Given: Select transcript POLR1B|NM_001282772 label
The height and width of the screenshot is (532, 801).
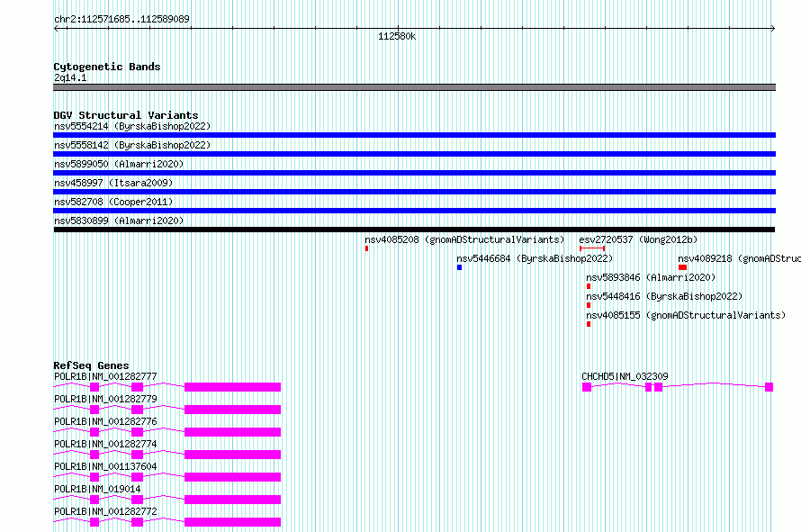Looking at the screenshot, I should pyautogui.click(x=105, y=511).
